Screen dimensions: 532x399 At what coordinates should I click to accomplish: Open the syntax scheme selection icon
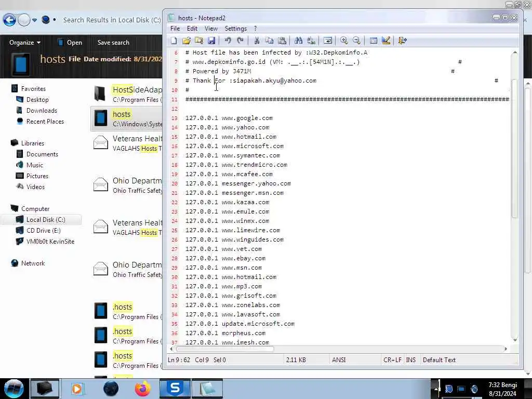pos(374,41)
